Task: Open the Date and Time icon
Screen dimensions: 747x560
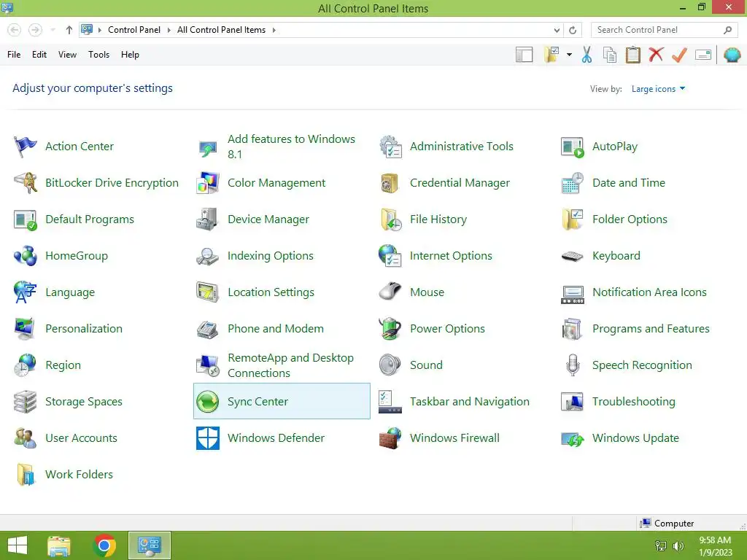Action: (x=572, y=183)
